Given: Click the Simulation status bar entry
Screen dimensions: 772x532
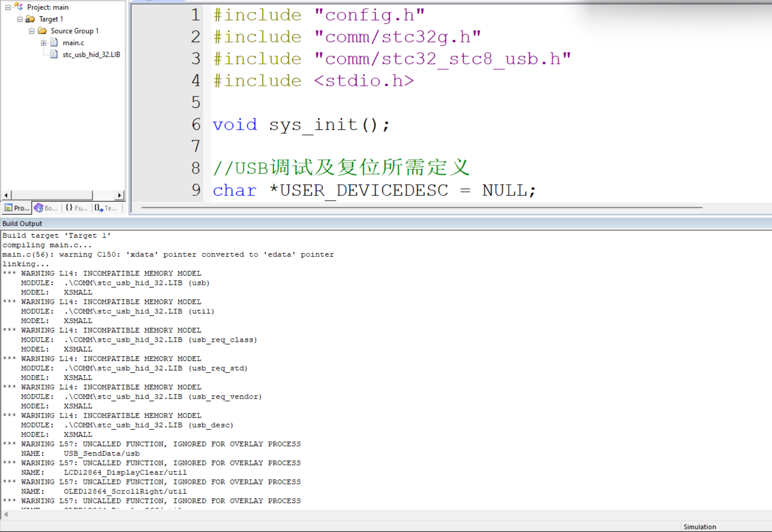Looking at the screenshot, I should [700, 527].
